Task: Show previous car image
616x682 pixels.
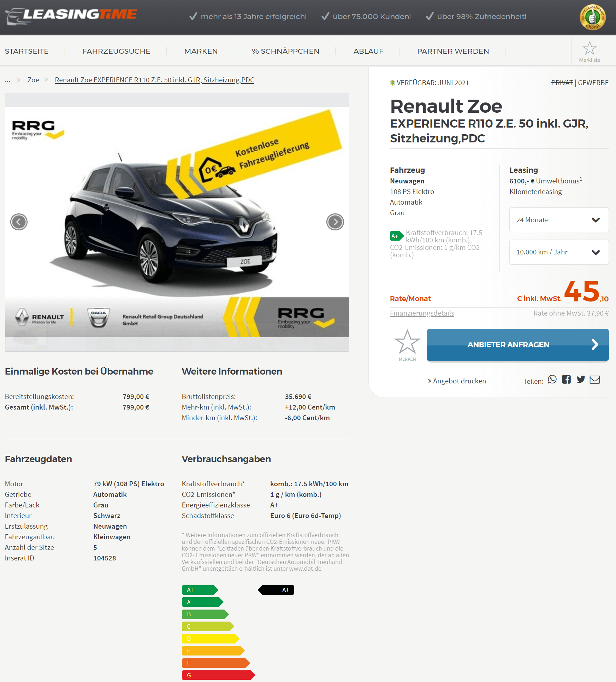Action: 19,222
